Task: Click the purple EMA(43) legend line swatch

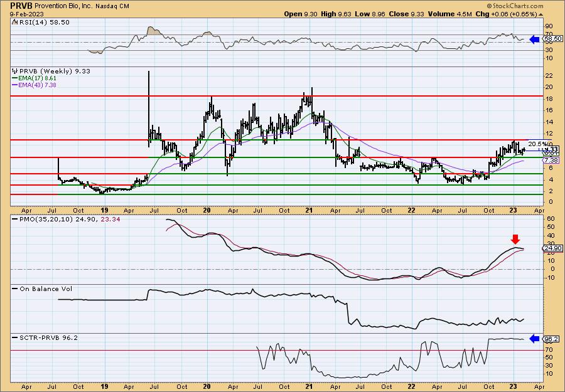Action: pyautogui.click(x=15, y=85)
